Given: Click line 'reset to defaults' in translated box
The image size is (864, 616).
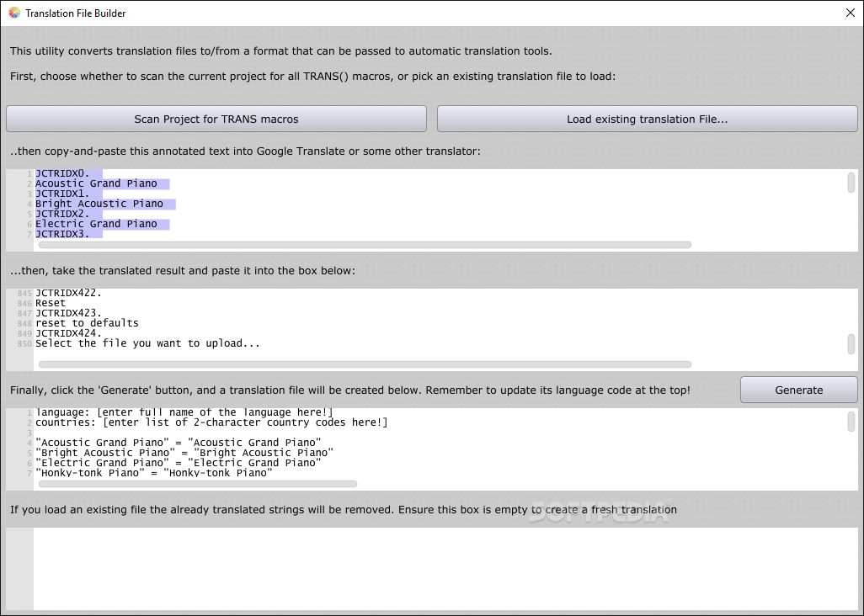Looking at the screenshot, I should click(x=87, y=323).
